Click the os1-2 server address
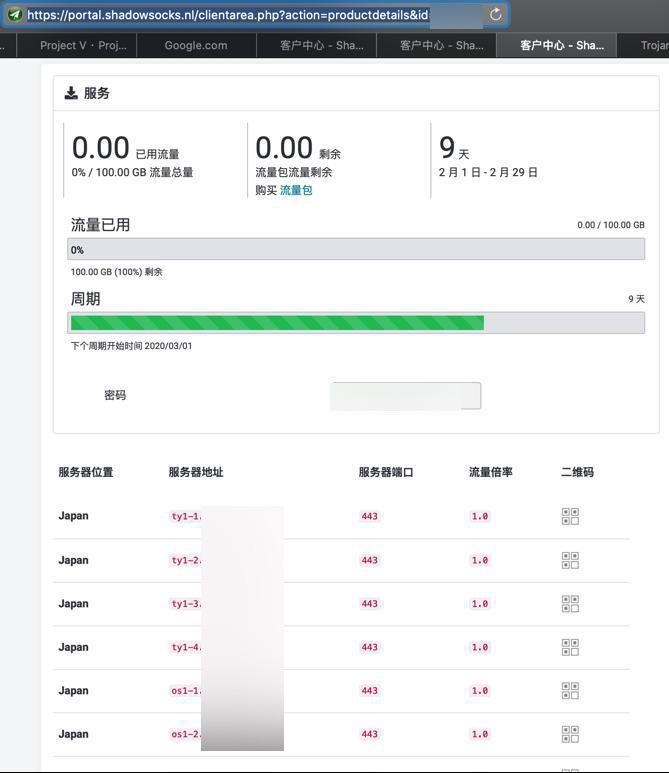The width and height of the screenshot is (669, 773). 185,734
